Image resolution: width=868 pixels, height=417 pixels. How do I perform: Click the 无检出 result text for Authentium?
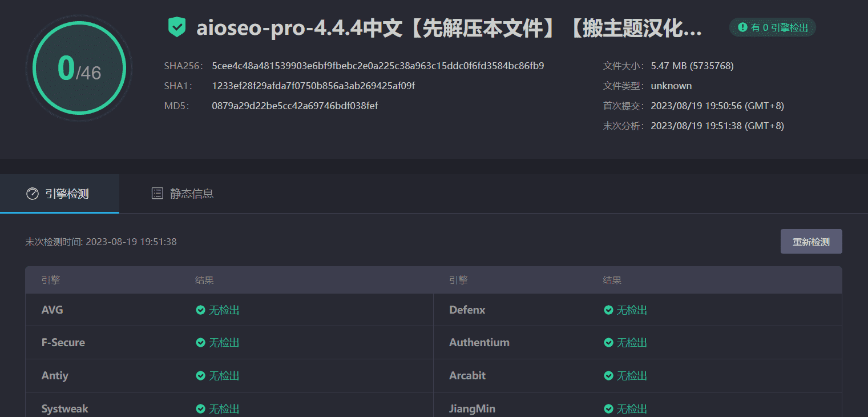pyautogui.click(x=632, y=343)
